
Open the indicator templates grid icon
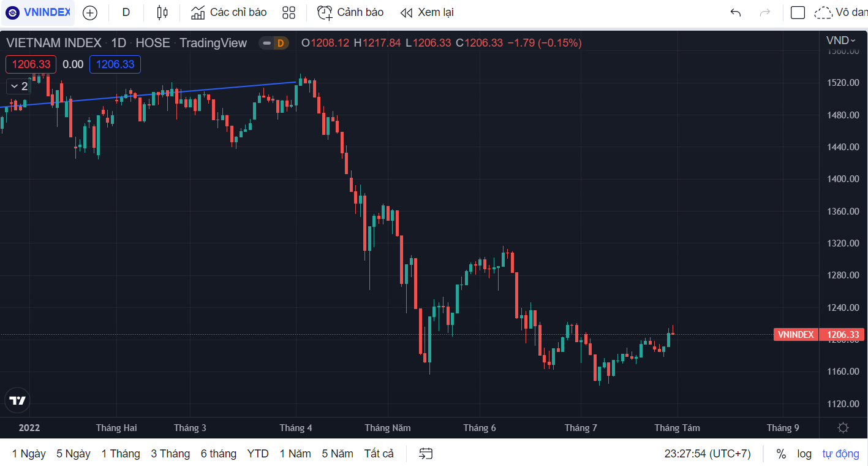[289, 12]
